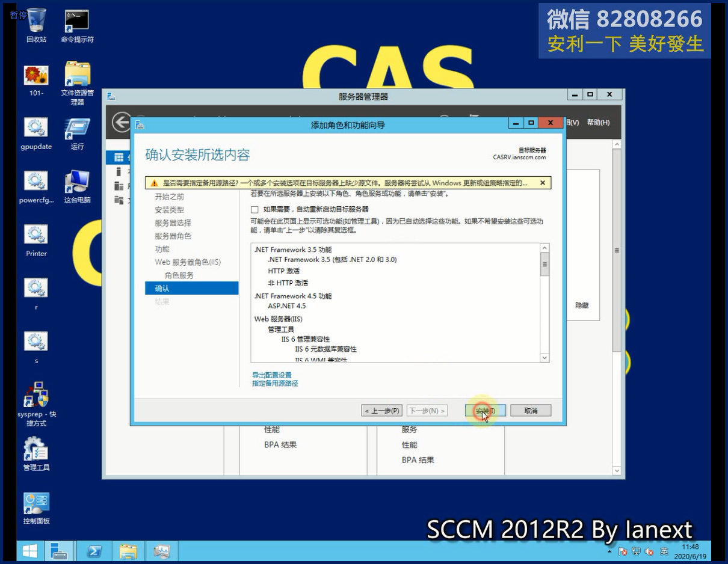
Task: Click Server Manager window scroll-down arrow
Action: [617, 471]
